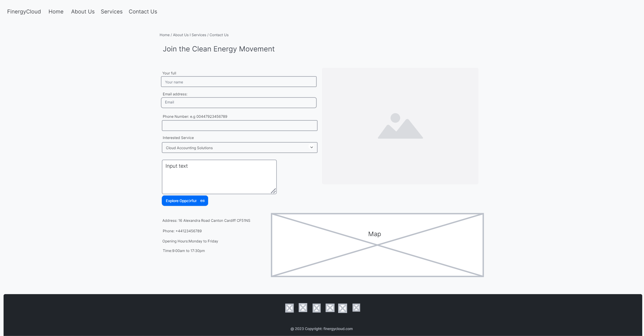Click the FinergyCloud brand link

tap(24, 12)
